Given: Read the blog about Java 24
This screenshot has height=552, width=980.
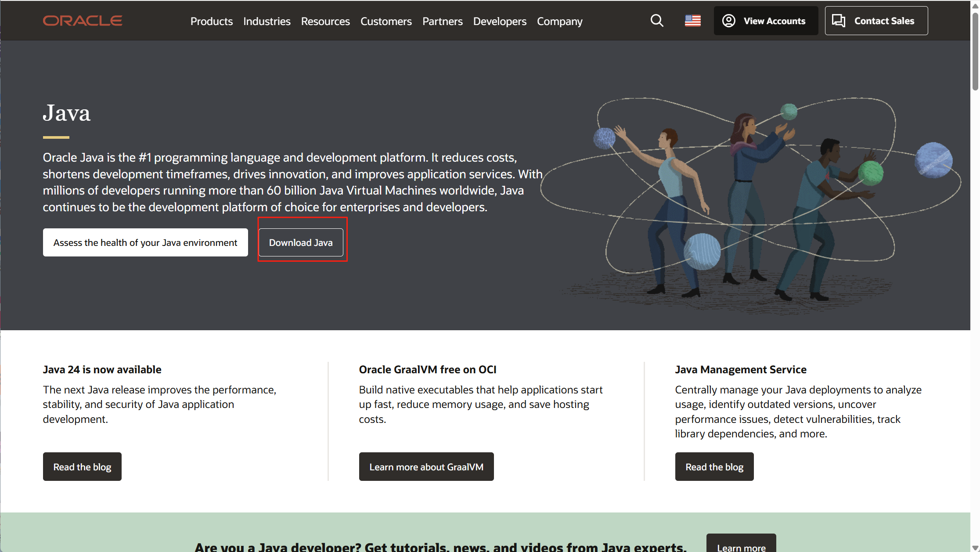Looking at the screenshot, I should [82, 467].
